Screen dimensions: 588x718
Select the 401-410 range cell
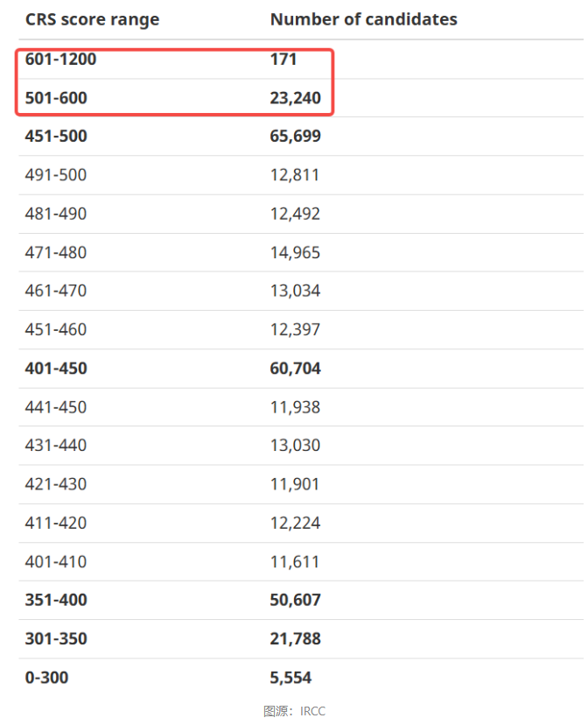[x=56, y=562]
